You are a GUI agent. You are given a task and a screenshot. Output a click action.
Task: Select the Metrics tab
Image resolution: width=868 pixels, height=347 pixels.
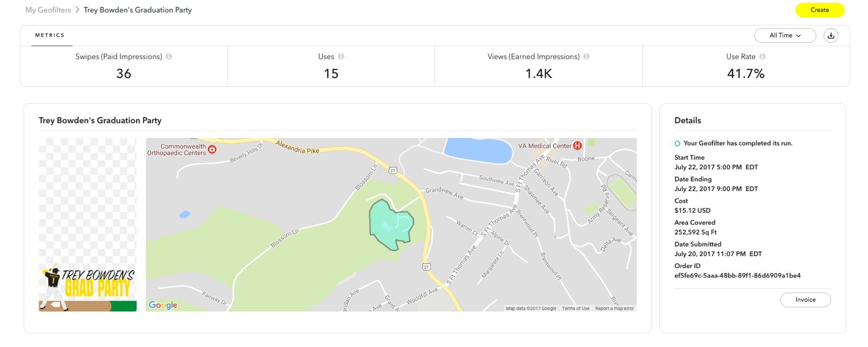click(x=50, y=35)
